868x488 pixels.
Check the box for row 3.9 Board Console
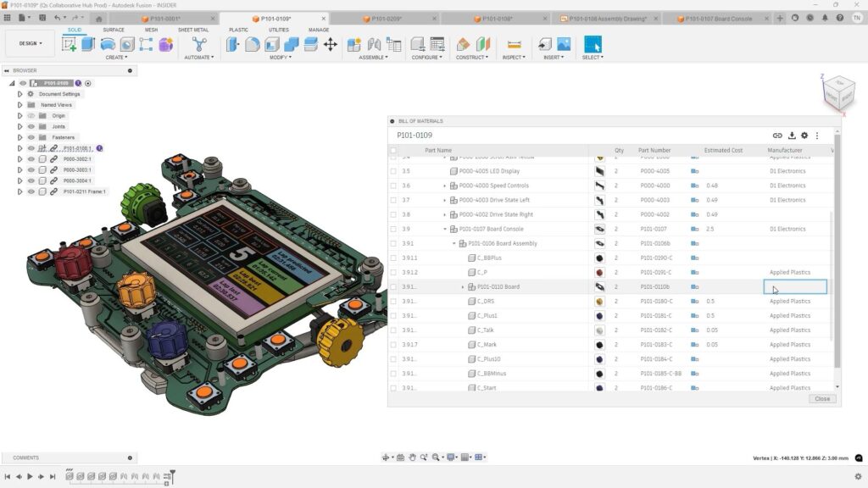click(393, 229)
